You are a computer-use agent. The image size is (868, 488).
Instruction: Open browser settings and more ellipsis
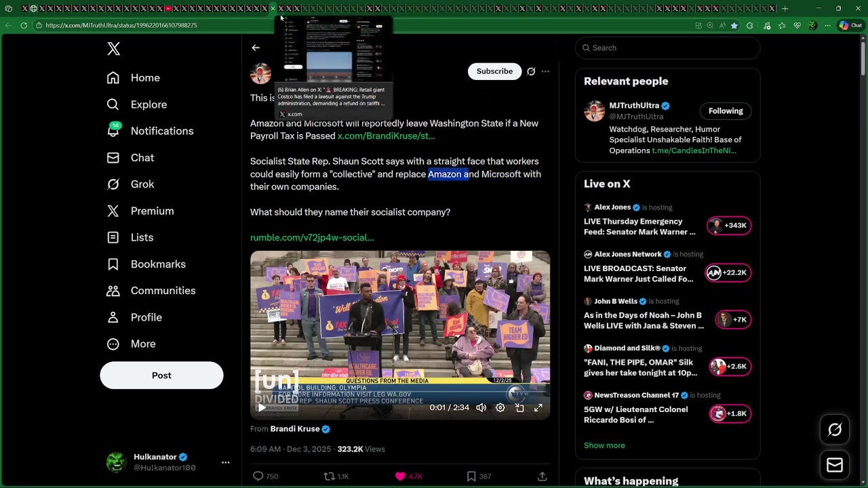point(827,25)
